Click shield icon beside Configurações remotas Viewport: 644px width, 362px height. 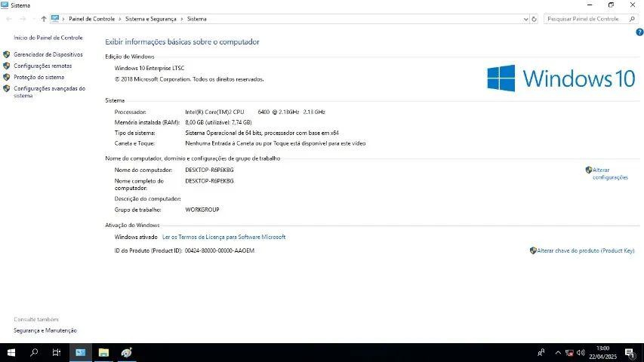[x=6, y=66]
